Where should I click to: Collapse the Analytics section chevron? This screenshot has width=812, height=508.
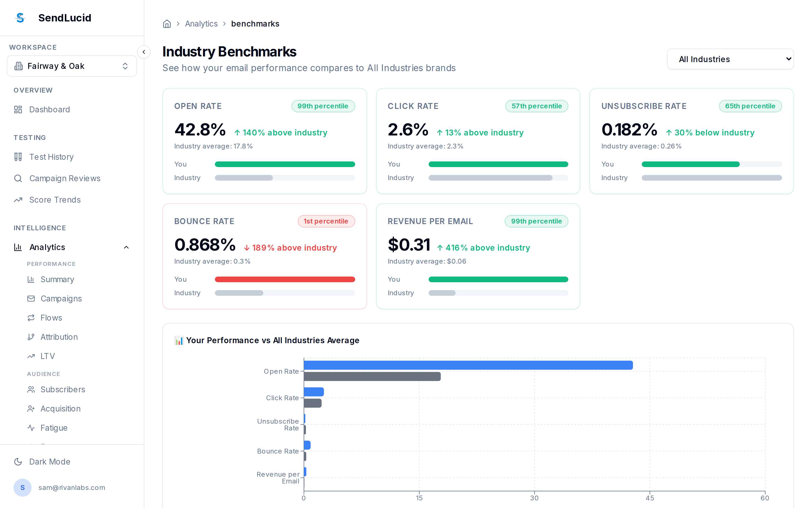pos(126,247)
